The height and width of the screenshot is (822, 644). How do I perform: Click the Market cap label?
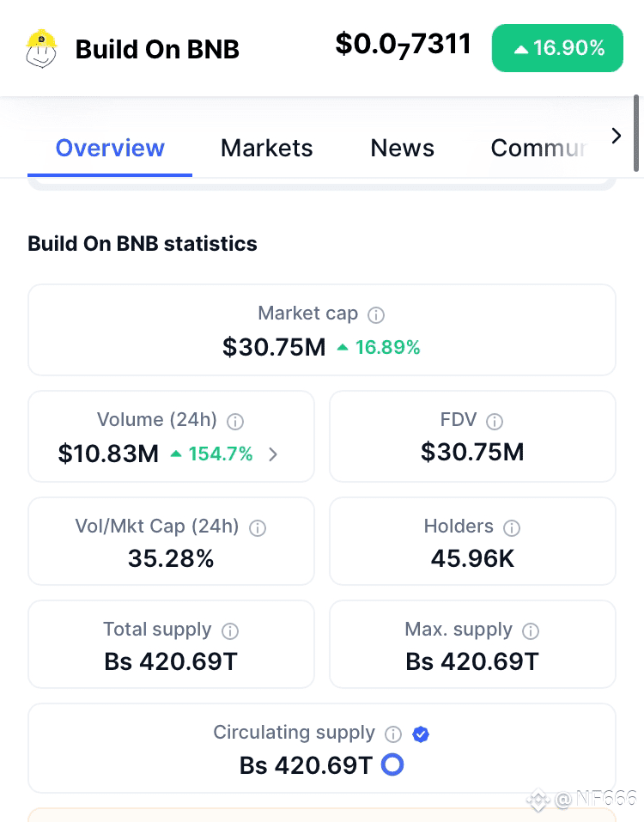pyautogui.click(x=307, y=314)
